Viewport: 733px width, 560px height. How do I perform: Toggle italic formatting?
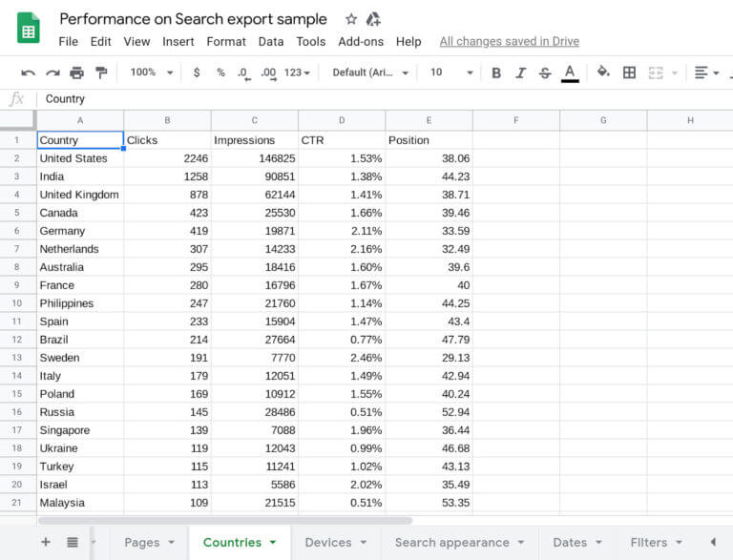click(x=520, y=73)
